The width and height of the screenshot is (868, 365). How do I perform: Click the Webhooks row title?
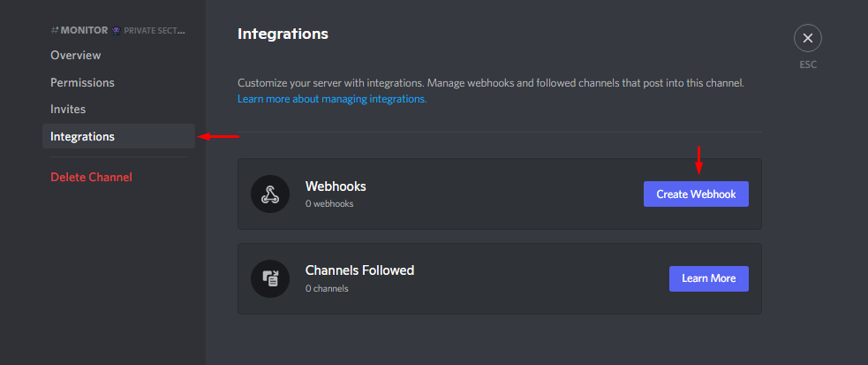pos(336,186)
